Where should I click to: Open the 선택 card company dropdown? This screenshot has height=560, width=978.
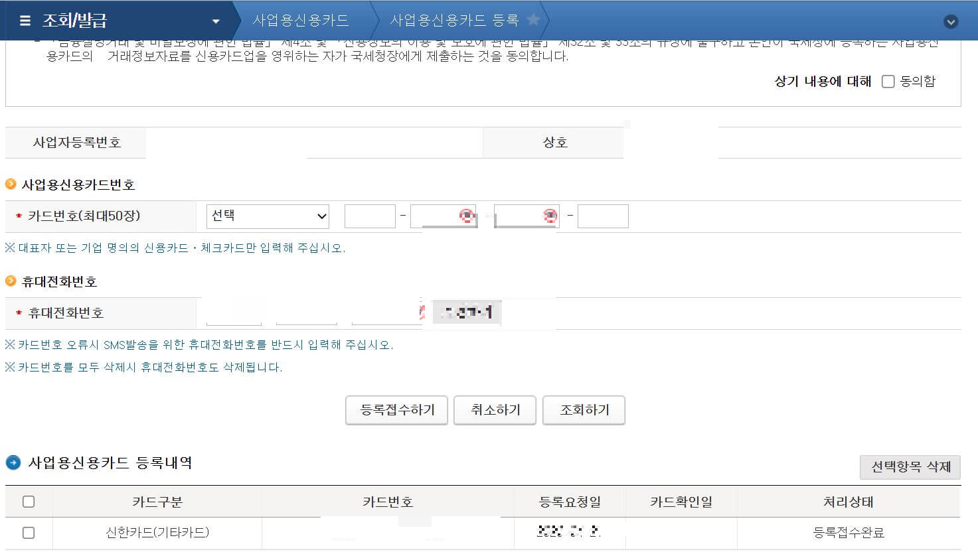click(x=268, y=216)
